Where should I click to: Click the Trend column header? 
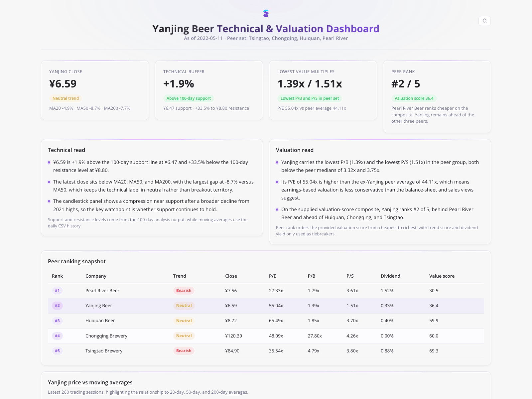click(180, 276)
